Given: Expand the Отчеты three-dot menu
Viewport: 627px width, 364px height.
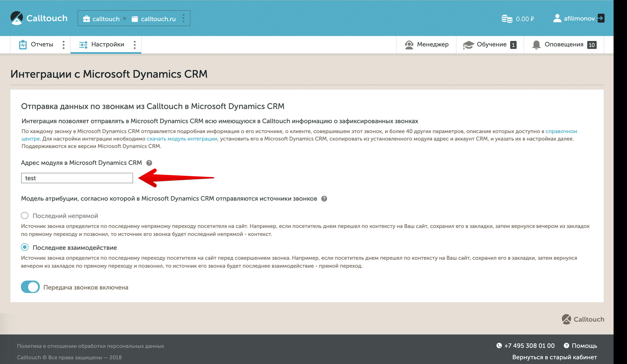Looking at the screenshot, I should (64, 45).
